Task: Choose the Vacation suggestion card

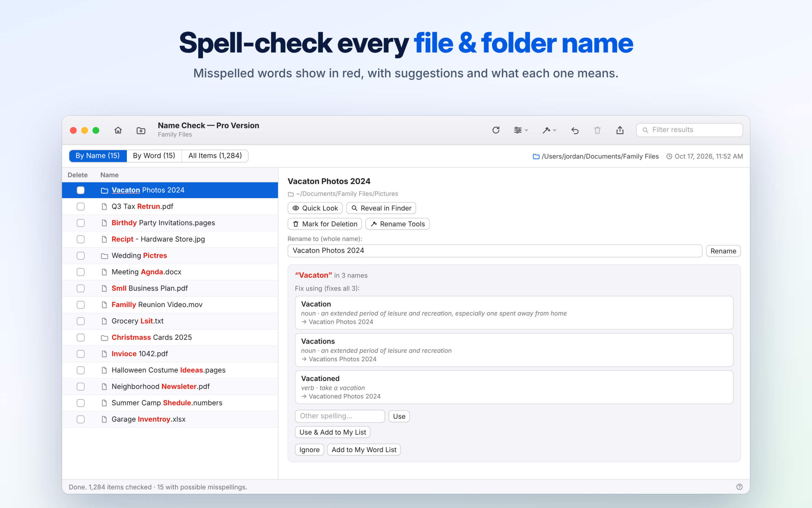Action: pyautogui.click(x=514, y=312)
